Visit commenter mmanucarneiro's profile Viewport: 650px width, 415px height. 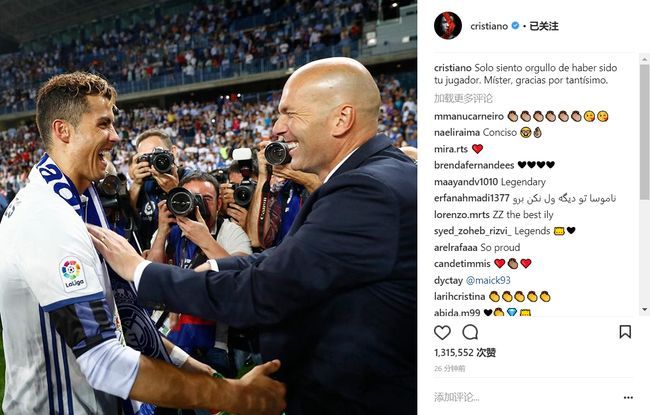(x=468, y=116)
